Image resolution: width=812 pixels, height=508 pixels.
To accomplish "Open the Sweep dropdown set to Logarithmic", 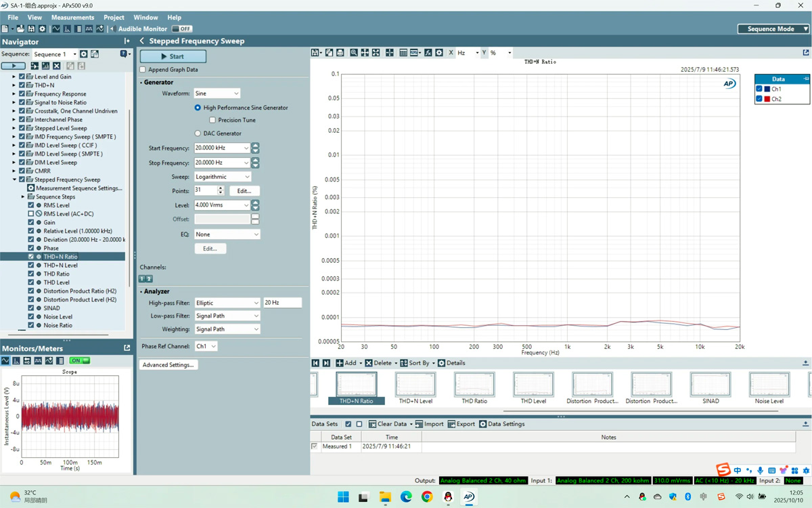I will point(223,176).
